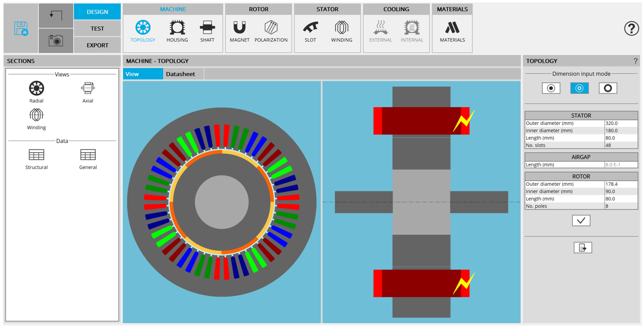This screenshot has width=644, height=328.
Task: Open the stator Winding settings
Action: [342, 31]
